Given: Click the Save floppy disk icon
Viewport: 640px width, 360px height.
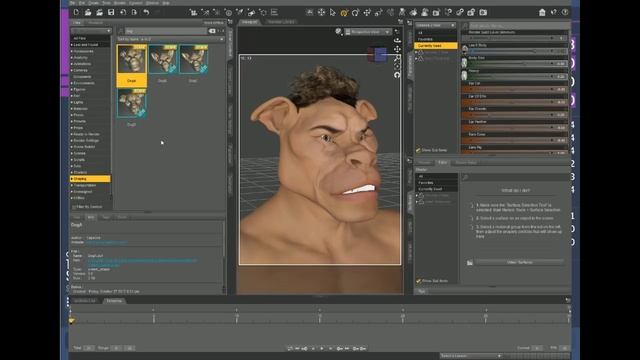Looking at the screenshot, I should [x=111, y=12].
